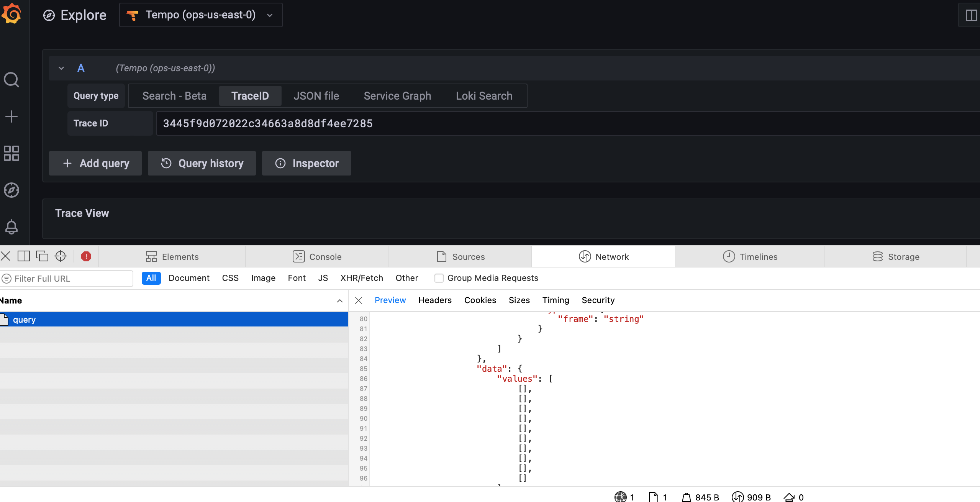Click the create new plus icon in sidebar
The width and height of the screenshot is (980, 502).
pyautogui.click(x=11, y=116)
